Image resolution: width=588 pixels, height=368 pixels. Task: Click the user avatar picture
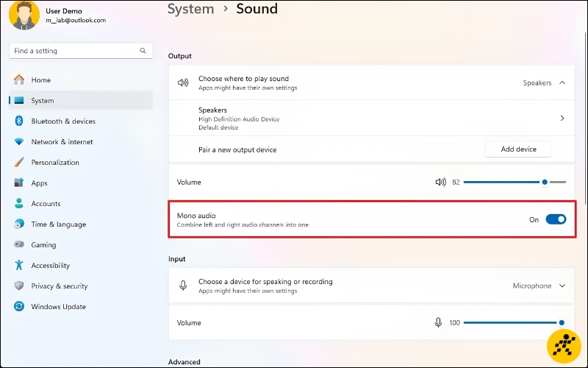[x=24, y=15]
